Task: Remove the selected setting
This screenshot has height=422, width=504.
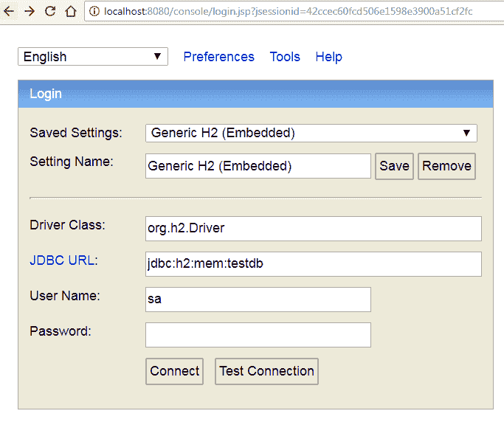Action: pyautogui.click(x=446, y=166)
